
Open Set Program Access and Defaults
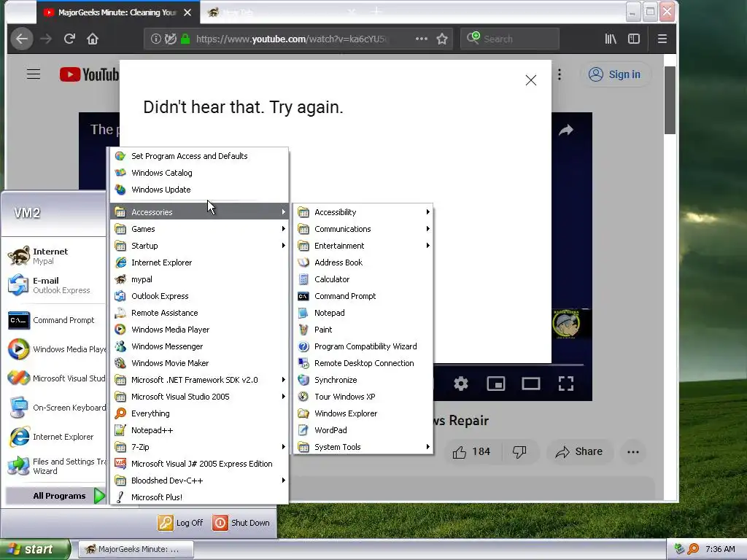coord(199,156)
